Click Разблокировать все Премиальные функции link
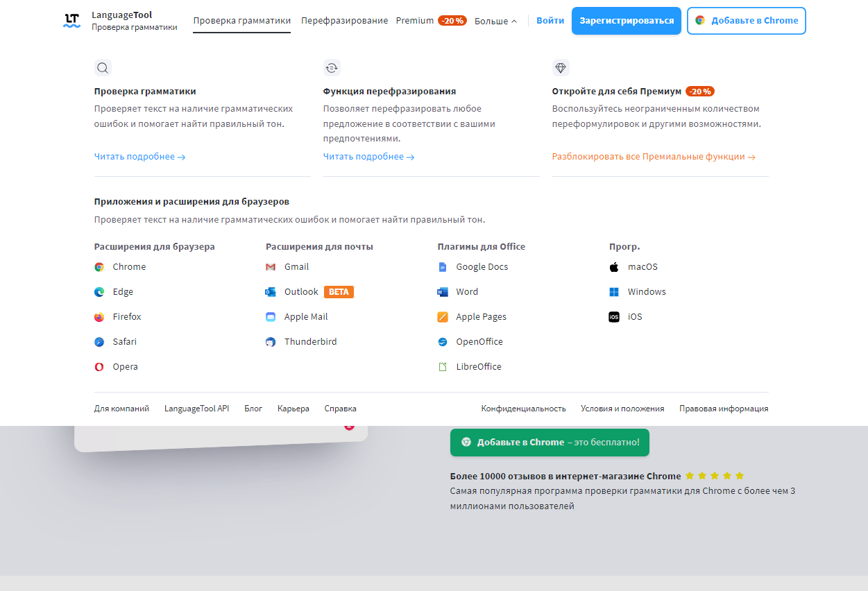Image resolution: width=868 pixels, height=591 pixels. pos(654,157)
